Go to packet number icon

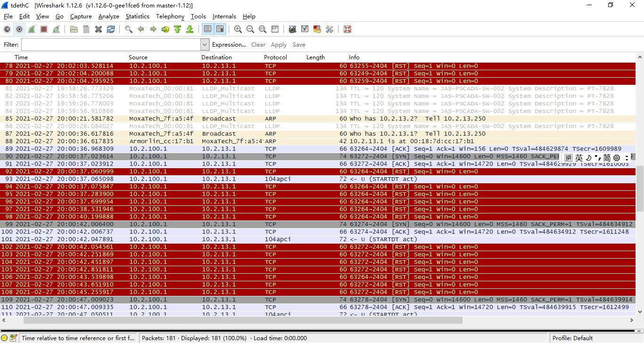pyautogui.click(x=165, y=29)
